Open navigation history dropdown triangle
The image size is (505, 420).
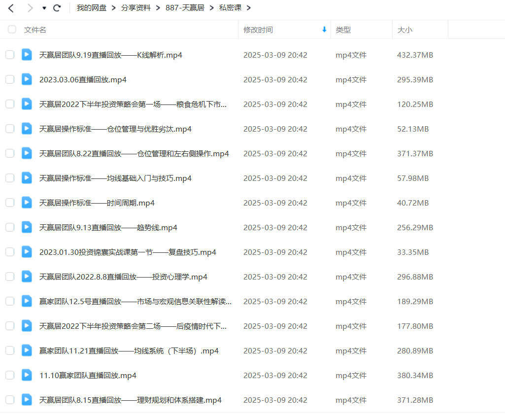pyautogui.click(x=44, y=8)
